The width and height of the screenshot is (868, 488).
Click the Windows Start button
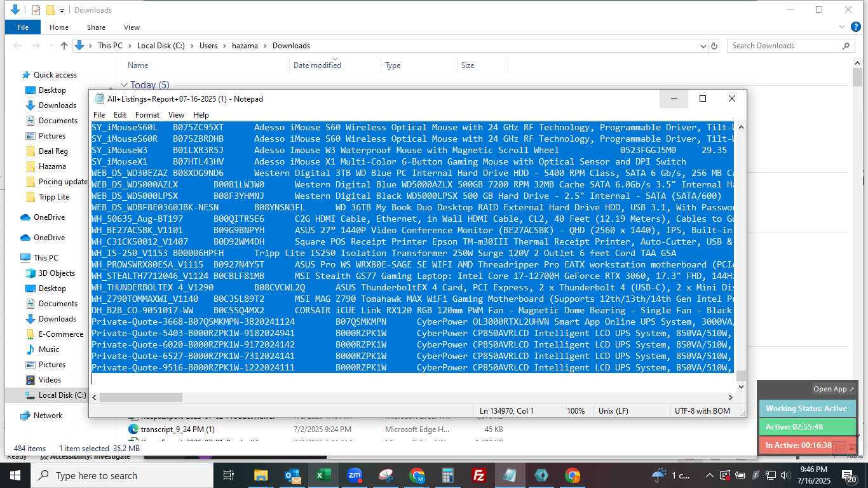15,475
